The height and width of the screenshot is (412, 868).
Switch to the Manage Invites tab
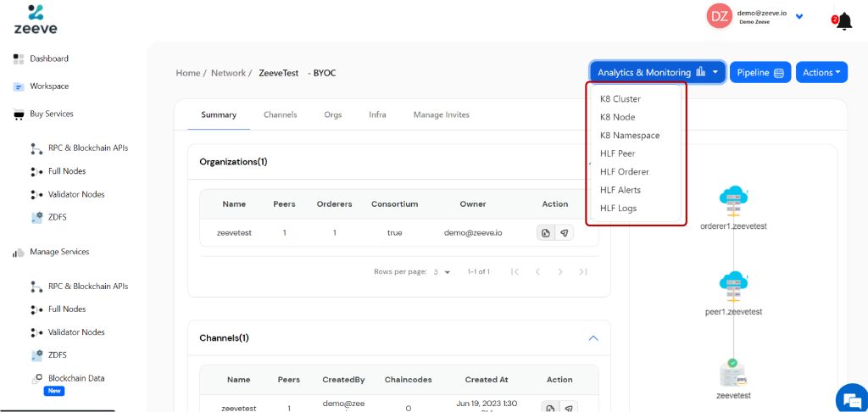click(x=441, y=114)
